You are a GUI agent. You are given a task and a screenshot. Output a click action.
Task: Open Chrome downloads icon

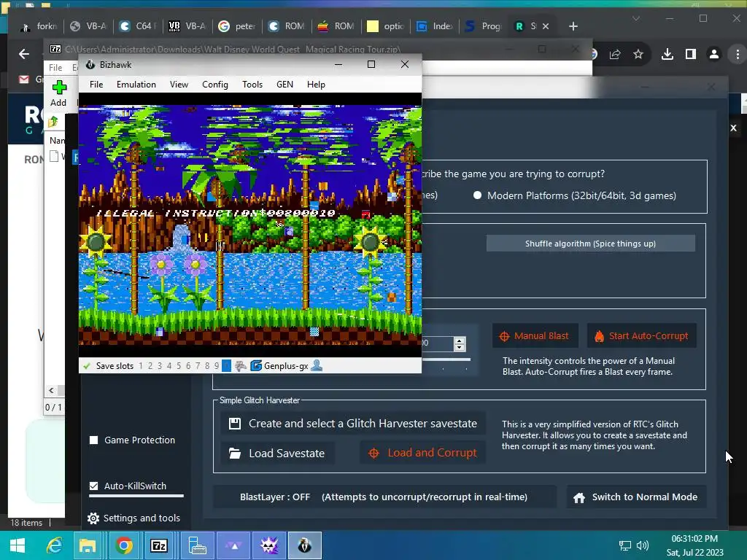(667, 54)
